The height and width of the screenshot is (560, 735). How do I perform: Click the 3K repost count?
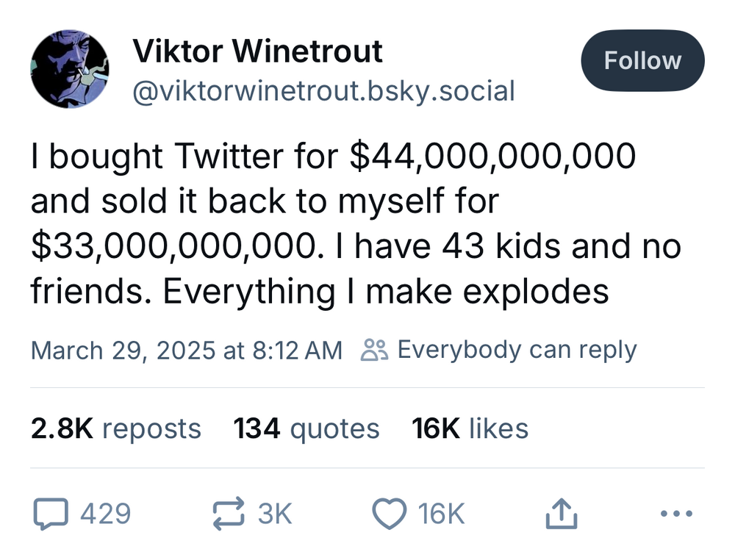click(x=275, y=514)
